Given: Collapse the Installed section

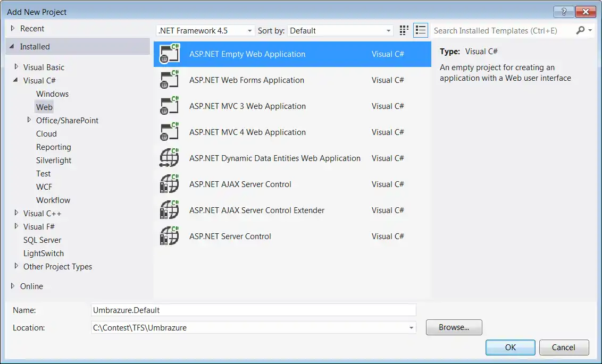Looking at the screenshot, I should click(x=12, y=46).
